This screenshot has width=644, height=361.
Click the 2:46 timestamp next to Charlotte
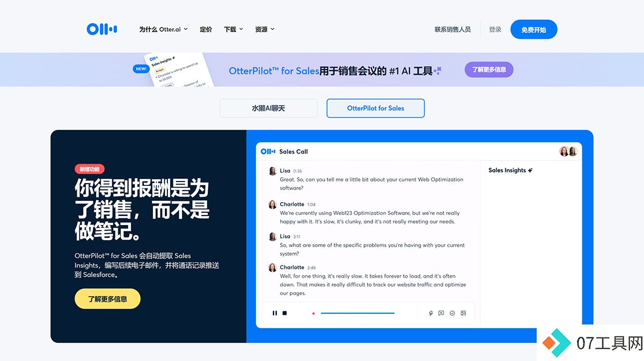(311, 268)
